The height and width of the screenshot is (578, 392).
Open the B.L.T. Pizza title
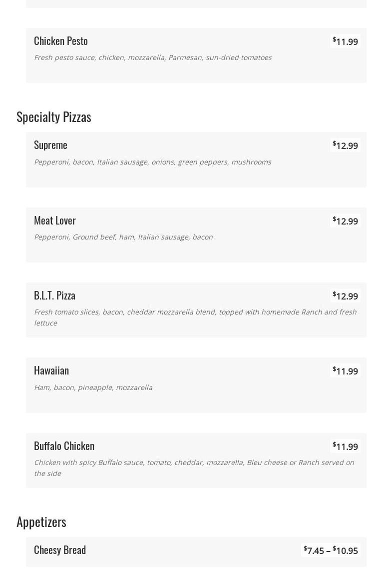[x=54, y=295]
